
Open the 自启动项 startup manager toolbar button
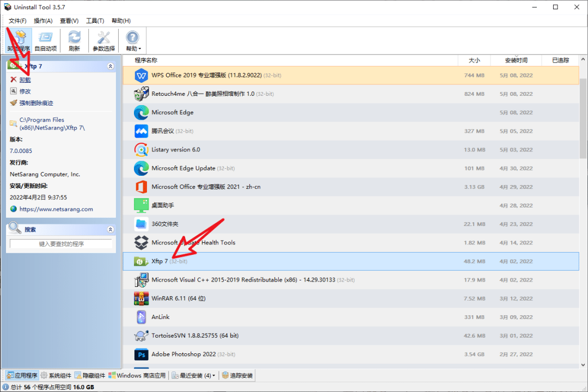pyautogui.click(x=45, y=40)
